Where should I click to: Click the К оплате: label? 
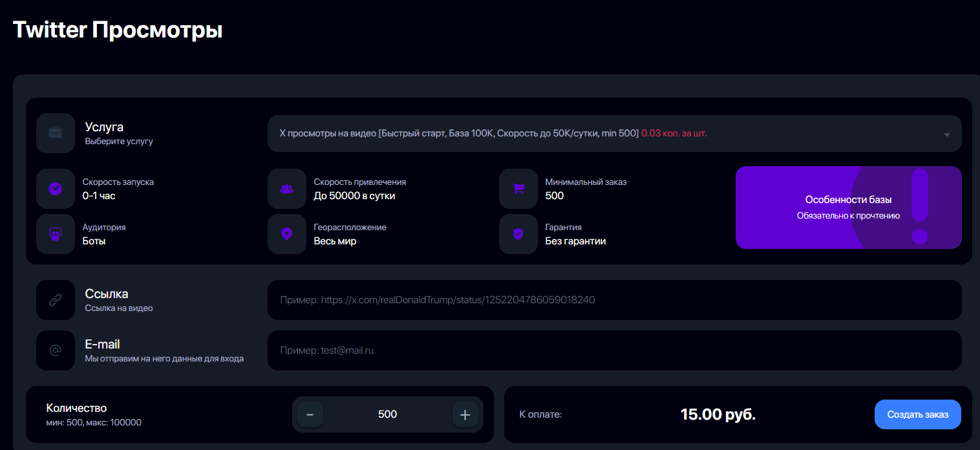tap(541, 414)
